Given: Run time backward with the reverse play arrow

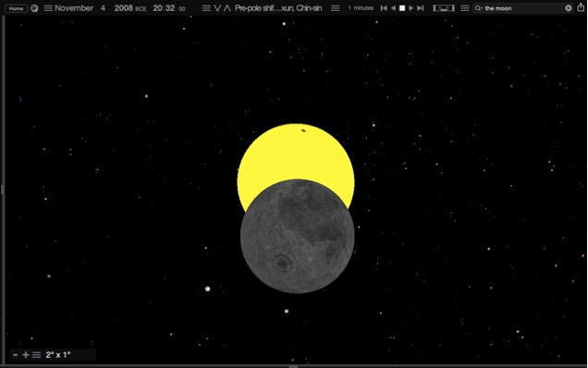Looking at the screenshot, I should pyautogui.click(x=393, y=8).
